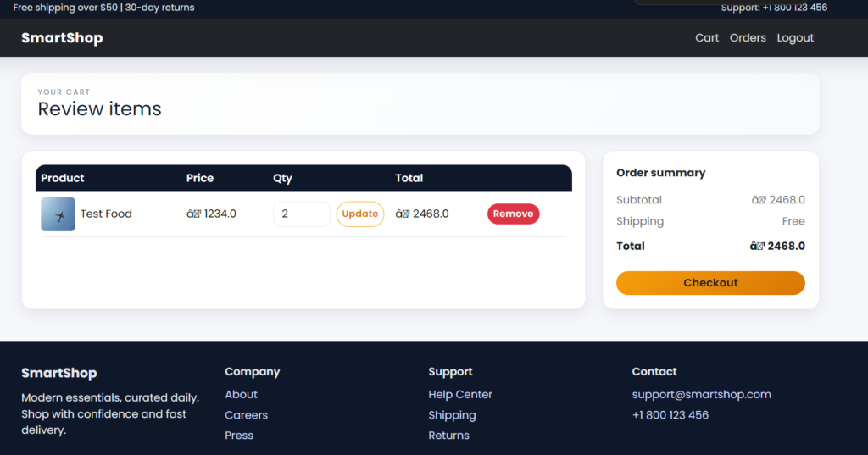This screenshot has width=868, height=455.
Task: Click the Price column header
Action: [x=200, y=178]
